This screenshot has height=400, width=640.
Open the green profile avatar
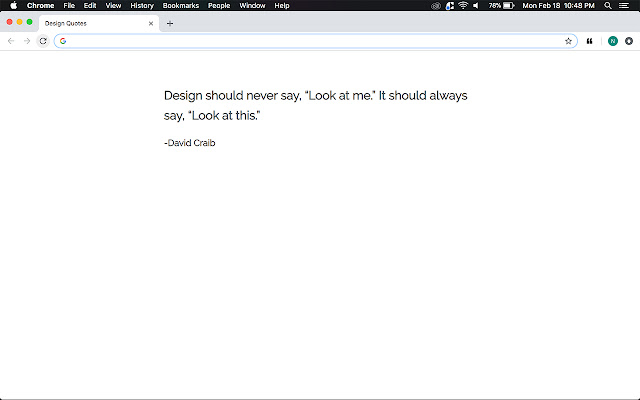[x=612, y=41]
